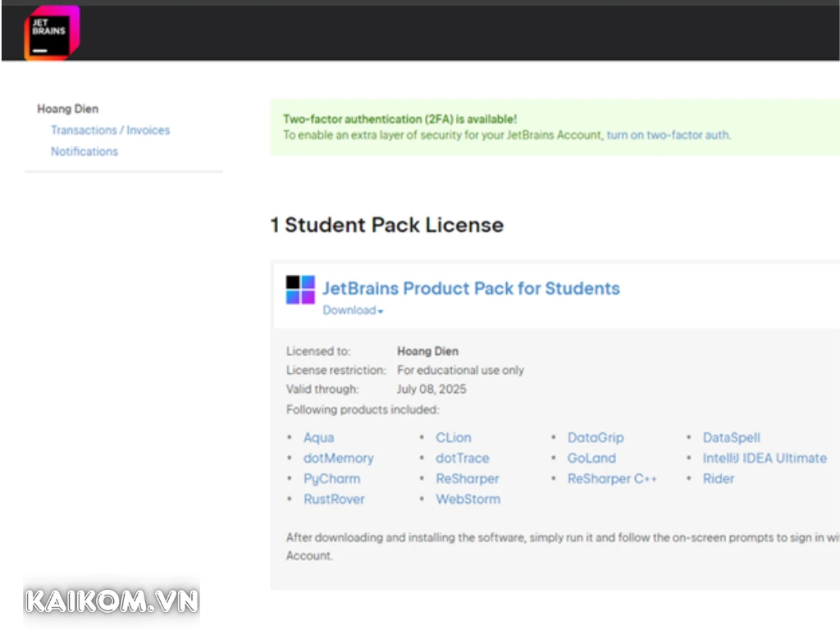
Task: Open the PyCharm link
Action: [x=331, y=479]
